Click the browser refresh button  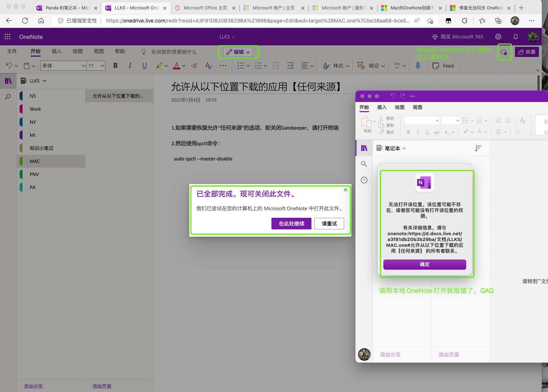pyautogui.click(x=25, y=21)
